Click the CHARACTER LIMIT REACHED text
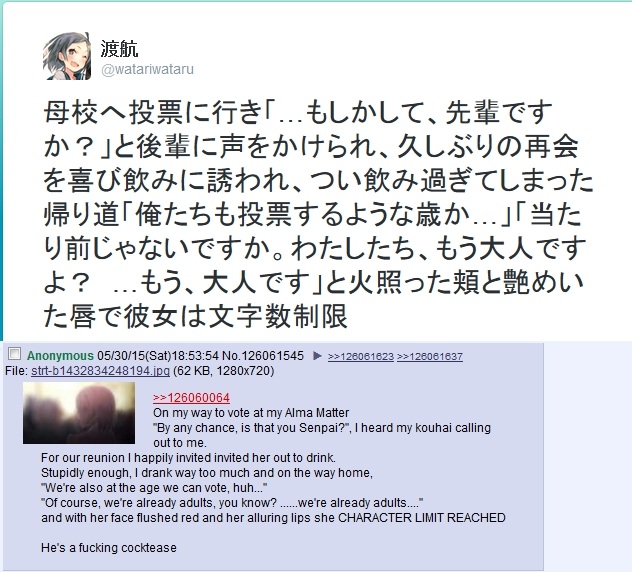The width and height of the screenshot is (632, 572). (422, 518)
